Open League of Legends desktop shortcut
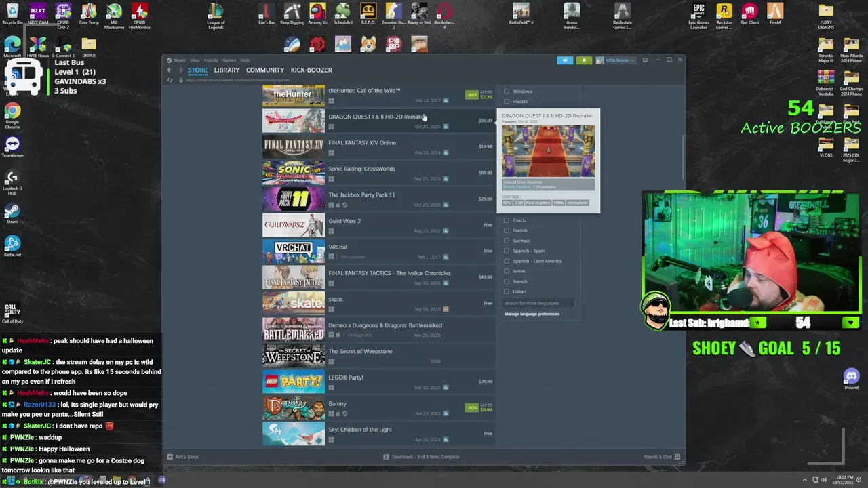868x488 pixels. tap(216, 16)
